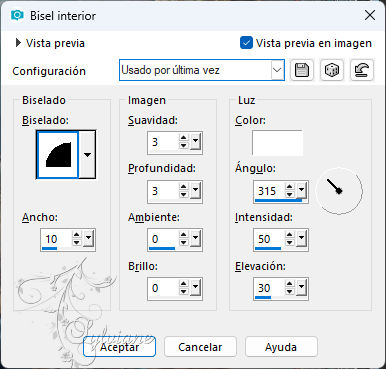The height and width of the screenshot is (369, 386).
Task: Click the reset to default arrow icon
Action: point(362,70)
